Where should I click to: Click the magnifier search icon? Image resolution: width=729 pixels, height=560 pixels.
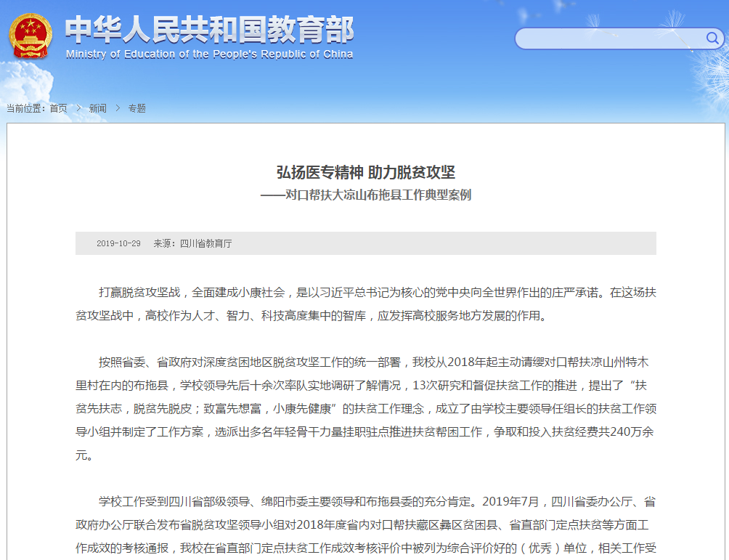712,38
